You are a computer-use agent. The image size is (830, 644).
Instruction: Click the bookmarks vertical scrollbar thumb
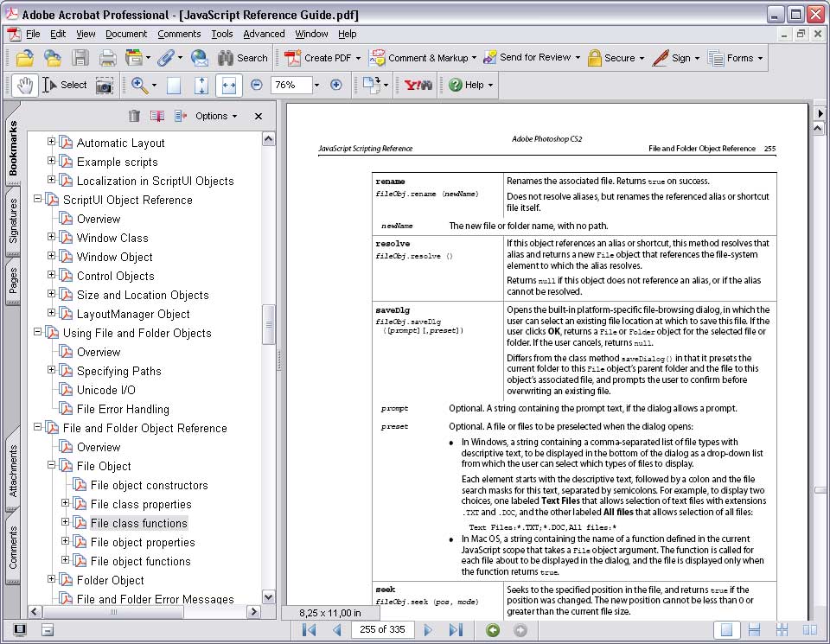point(268,324)
